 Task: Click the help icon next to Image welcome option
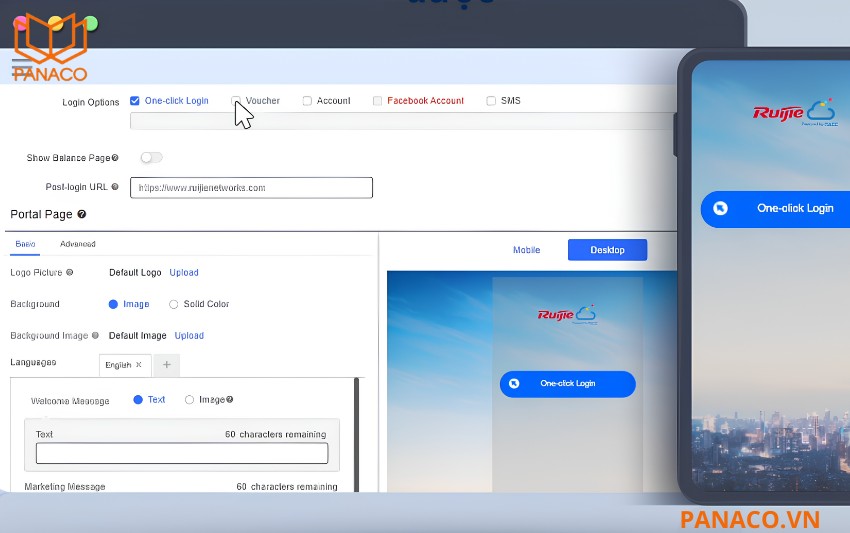[230, 400]
